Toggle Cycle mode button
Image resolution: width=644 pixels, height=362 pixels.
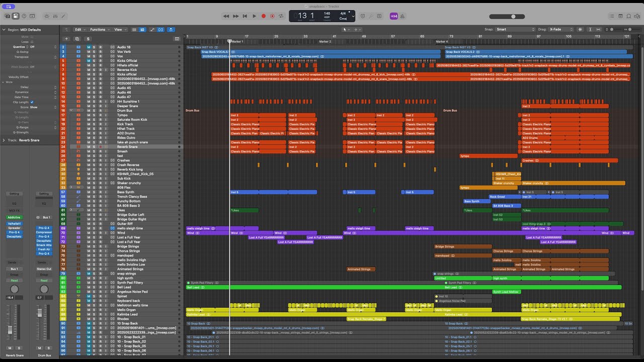282,16
